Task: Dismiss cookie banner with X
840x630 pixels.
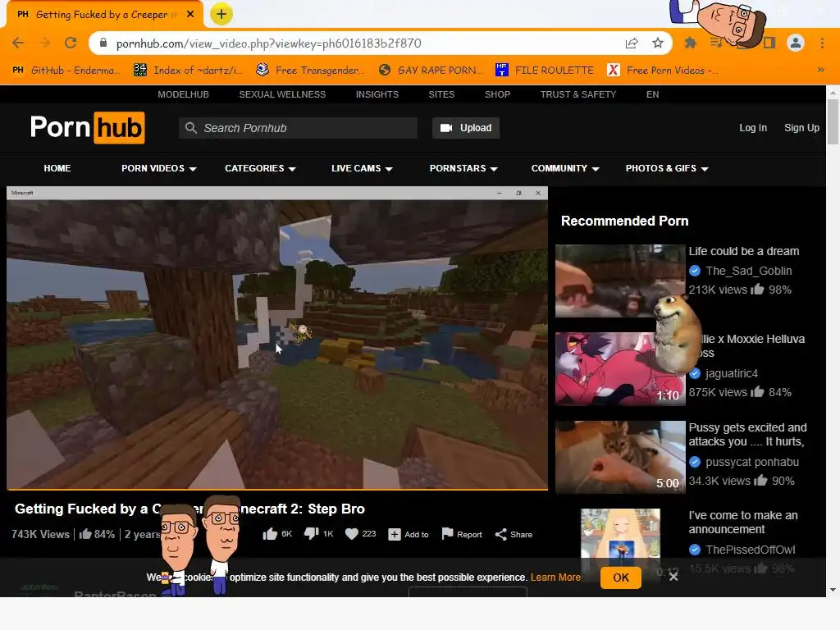Action: [673, 577]
